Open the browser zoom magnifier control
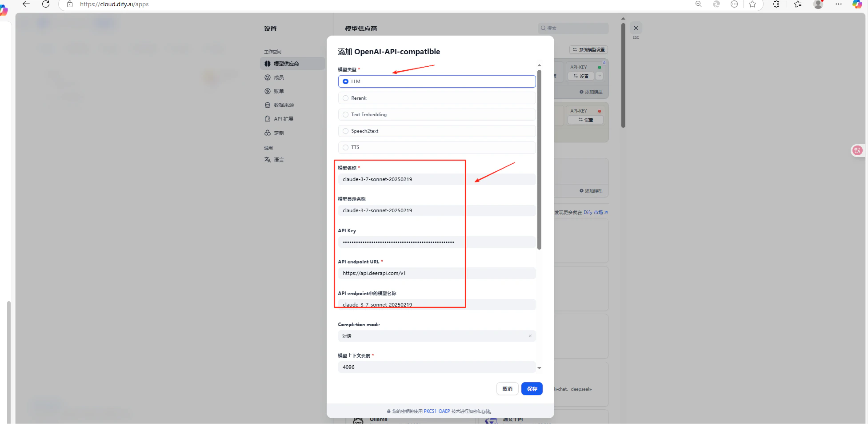The width and height of the screenshot is (868, 424). [698, 4]
